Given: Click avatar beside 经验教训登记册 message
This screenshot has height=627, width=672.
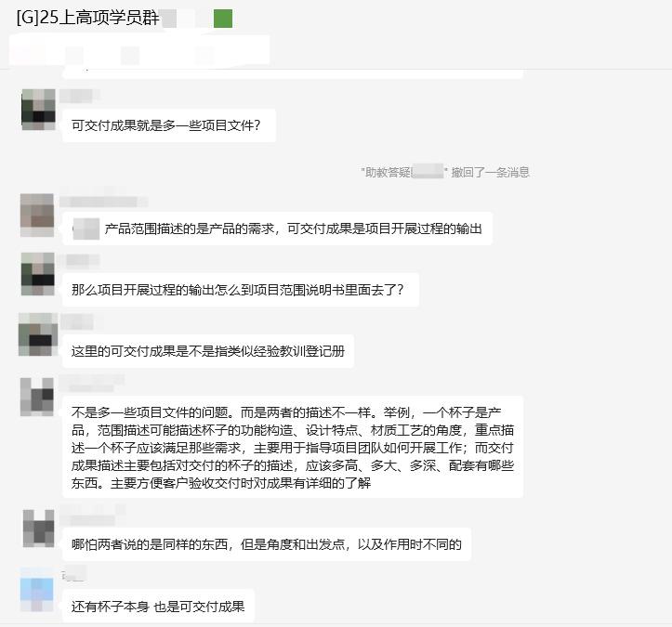Looking at the screenshot, I should 38,334.
